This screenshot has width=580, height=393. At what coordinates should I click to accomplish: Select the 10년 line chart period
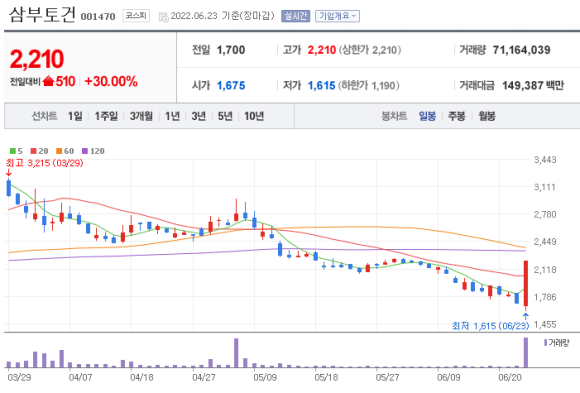(x=254, y=116)
